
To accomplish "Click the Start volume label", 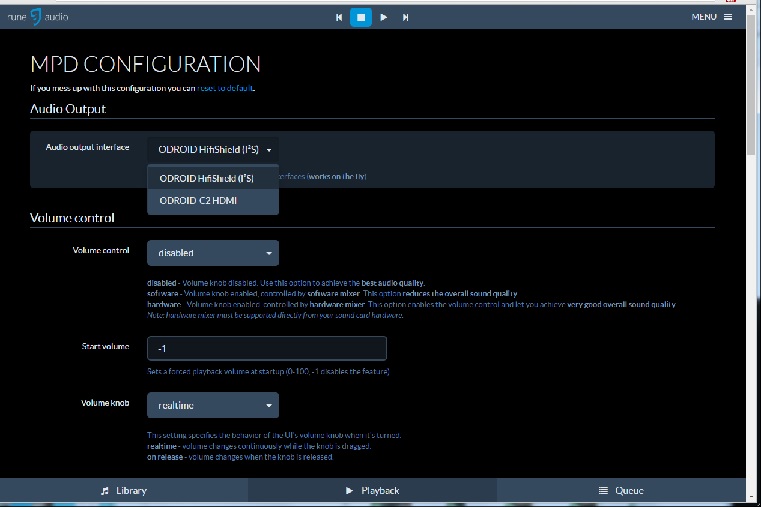I will (x=105, y=347).
